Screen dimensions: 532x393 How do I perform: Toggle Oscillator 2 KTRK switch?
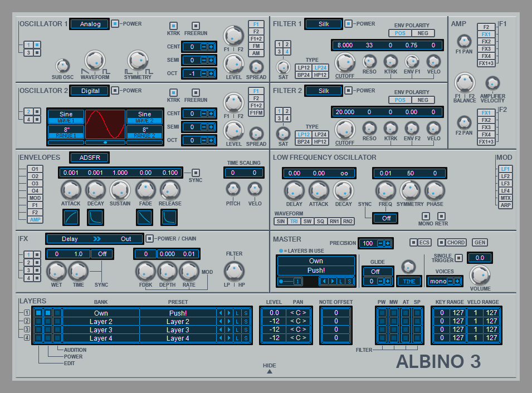(173, 92)
